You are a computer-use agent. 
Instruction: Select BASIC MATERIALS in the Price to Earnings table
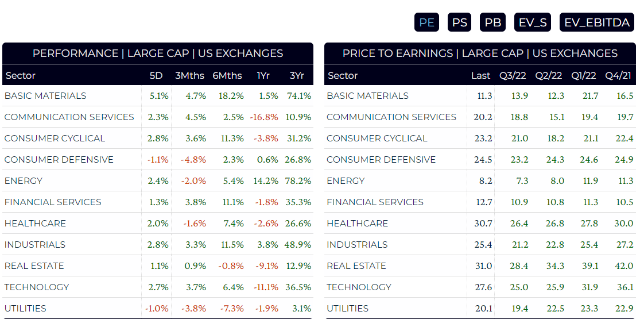click(x=367, y=96)
